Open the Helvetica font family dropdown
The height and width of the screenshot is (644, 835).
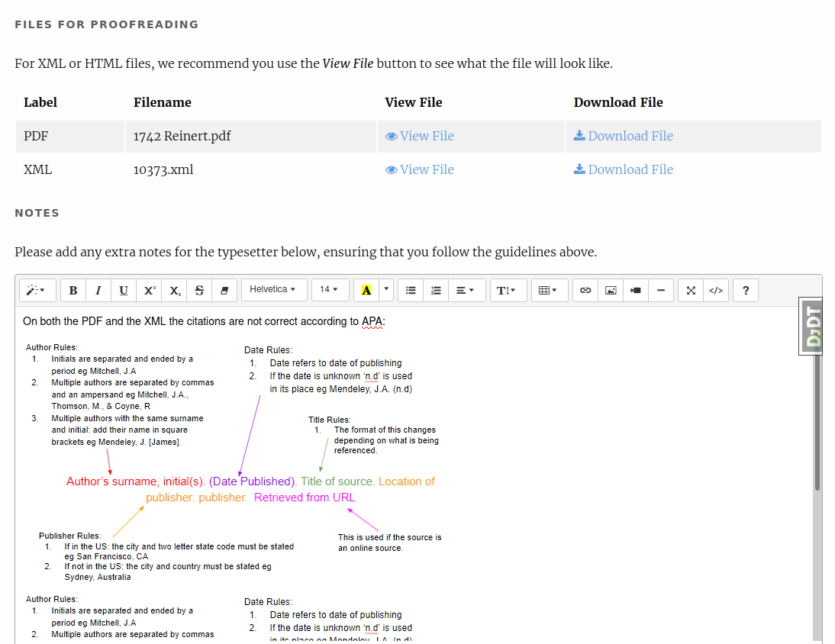tap(273, 290)
